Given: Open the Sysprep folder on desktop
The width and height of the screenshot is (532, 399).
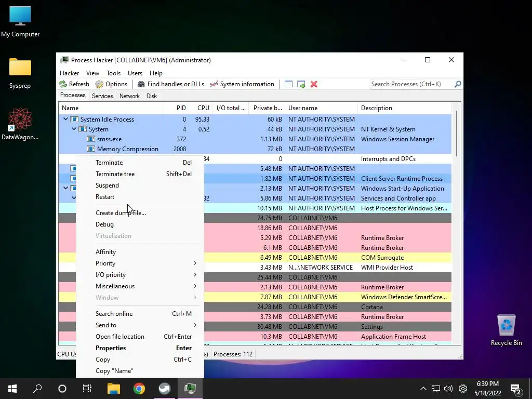Looking at the screenshot, I should 20,73.
